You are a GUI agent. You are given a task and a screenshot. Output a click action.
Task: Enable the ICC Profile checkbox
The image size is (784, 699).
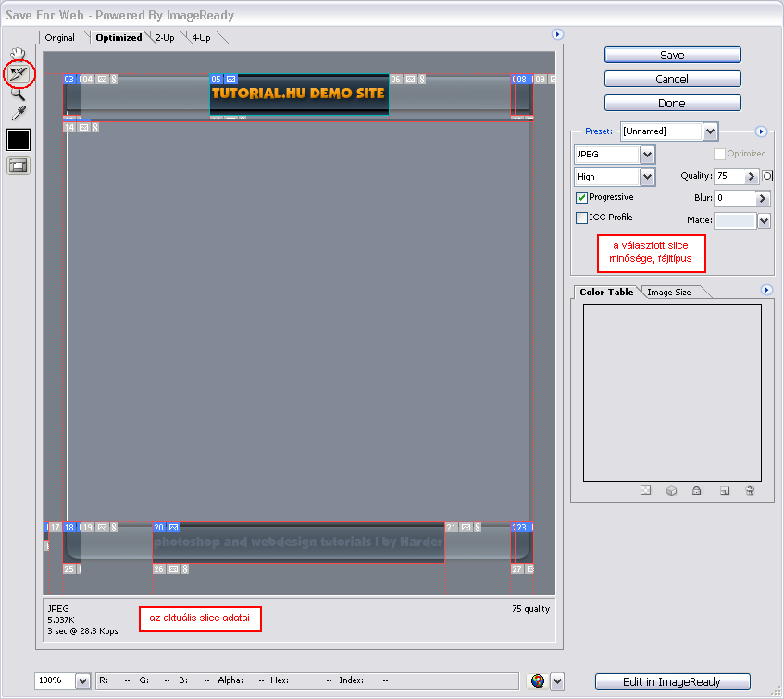[x=581, y=218]
